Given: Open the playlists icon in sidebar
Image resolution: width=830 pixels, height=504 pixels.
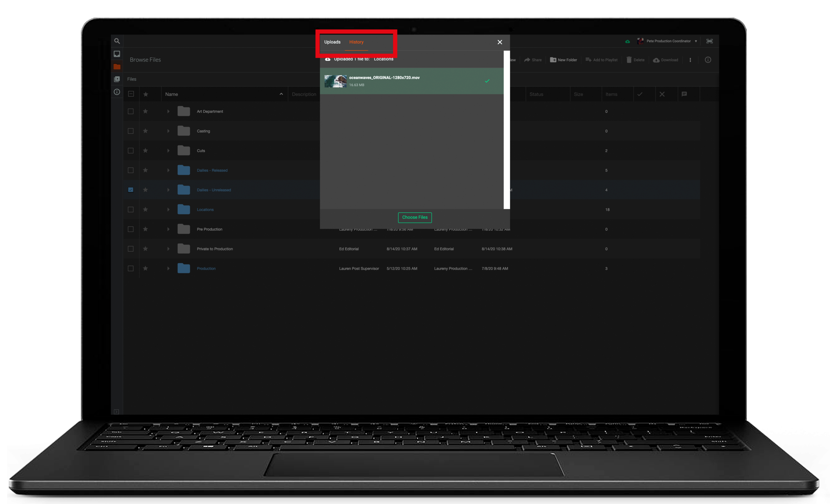Looking at the screenshot, I should (x=117, y=79).
